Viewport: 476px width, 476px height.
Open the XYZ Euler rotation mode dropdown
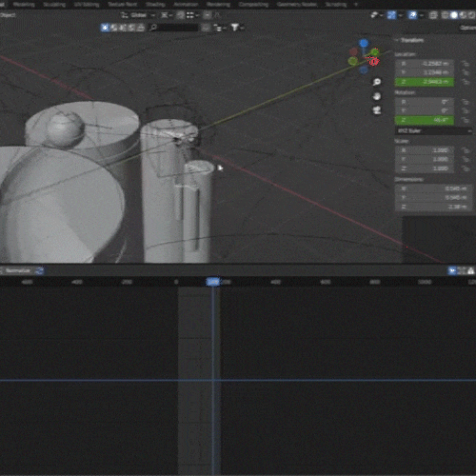pos(433,130)
